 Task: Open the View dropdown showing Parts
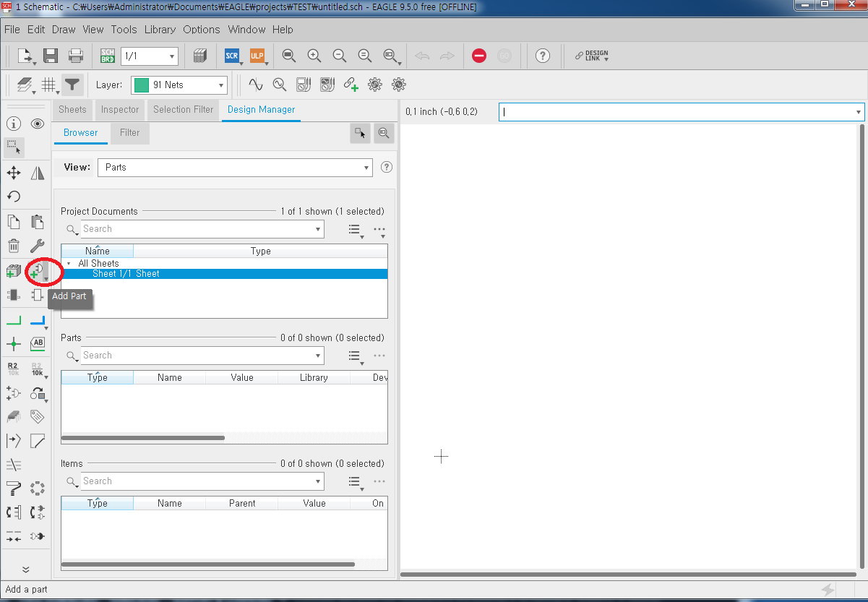click(x=235, y=167)
